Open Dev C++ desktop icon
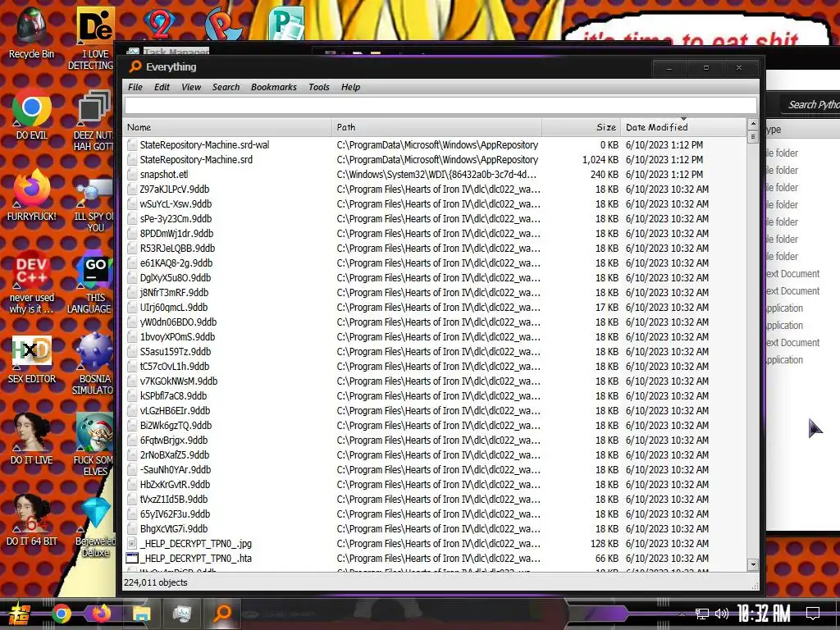This screenshot has width=840, height=630. click(31, 281)
